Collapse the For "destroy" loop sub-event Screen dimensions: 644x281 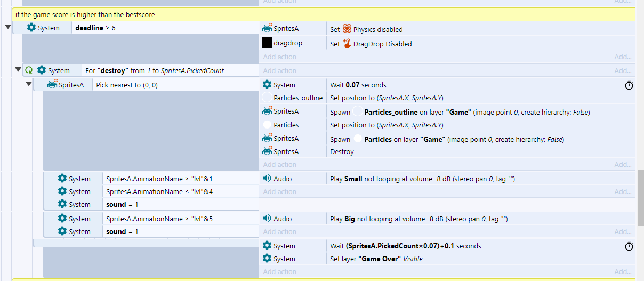click(x=19, y=70)
